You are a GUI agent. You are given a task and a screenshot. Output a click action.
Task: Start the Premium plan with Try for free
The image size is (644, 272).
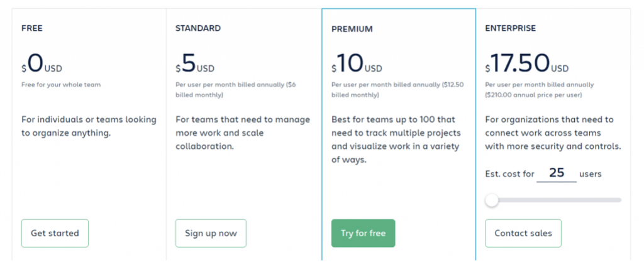363,233
